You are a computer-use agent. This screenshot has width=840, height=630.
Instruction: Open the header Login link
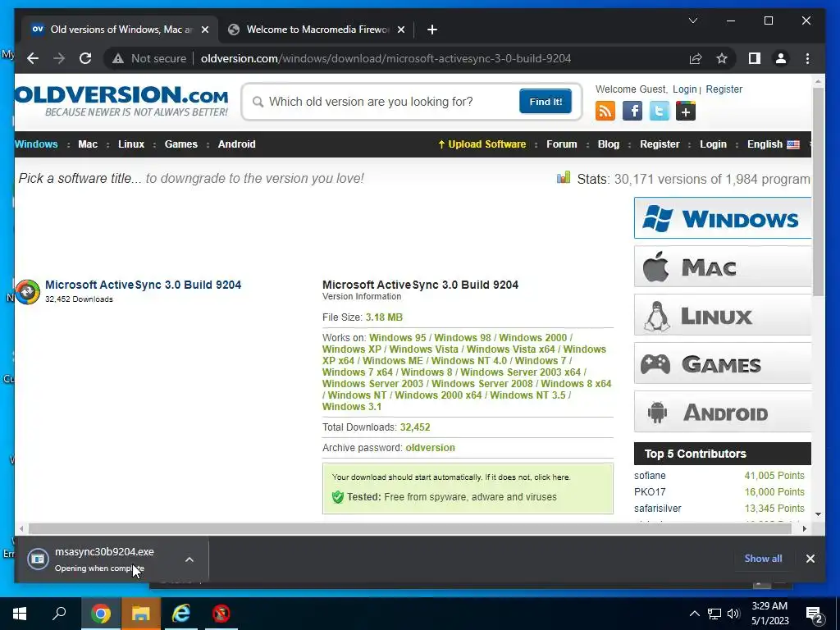pos(685,89)
